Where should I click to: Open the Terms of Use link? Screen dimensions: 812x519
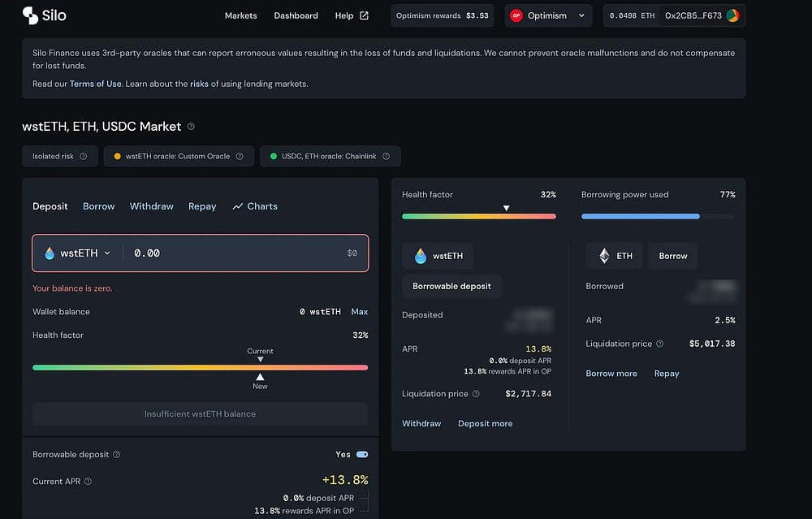pos(96,84)
